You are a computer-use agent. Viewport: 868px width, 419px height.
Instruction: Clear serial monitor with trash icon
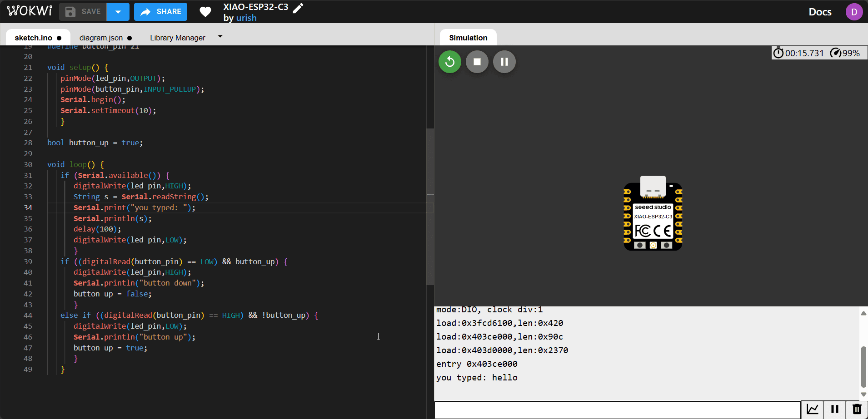click(x=857, y=409)
